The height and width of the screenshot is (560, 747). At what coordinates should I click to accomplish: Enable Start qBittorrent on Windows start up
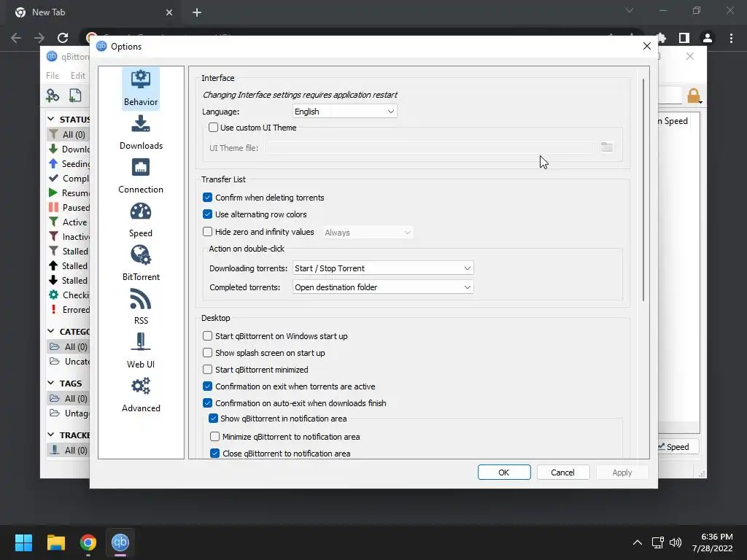207,336
